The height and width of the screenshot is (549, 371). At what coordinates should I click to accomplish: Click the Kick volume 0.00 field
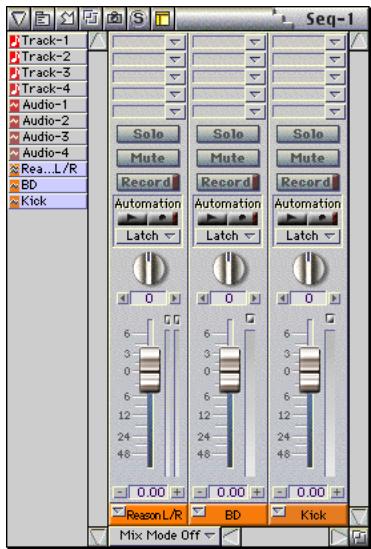[310, 492]
